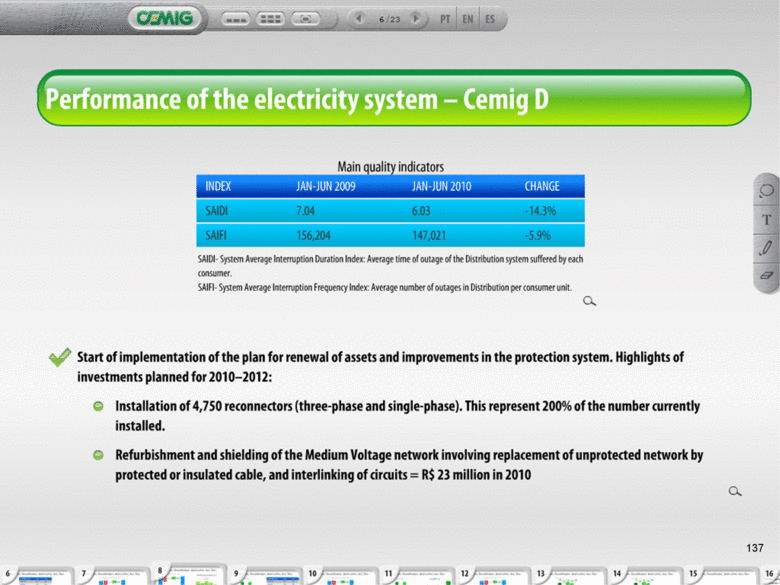Open slide thumbnail 12
This screenshot has width=780, height=585.
point(494,576)
